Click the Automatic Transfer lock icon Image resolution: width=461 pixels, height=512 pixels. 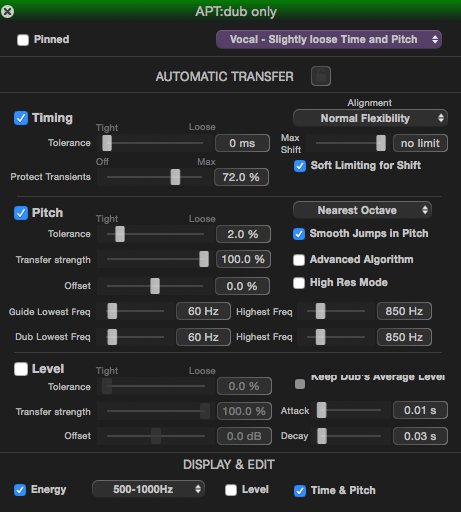321,76
